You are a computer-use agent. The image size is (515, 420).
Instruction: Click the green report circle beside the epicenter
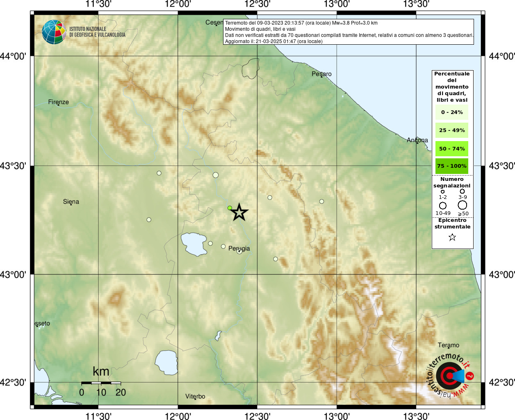[230, 208]
